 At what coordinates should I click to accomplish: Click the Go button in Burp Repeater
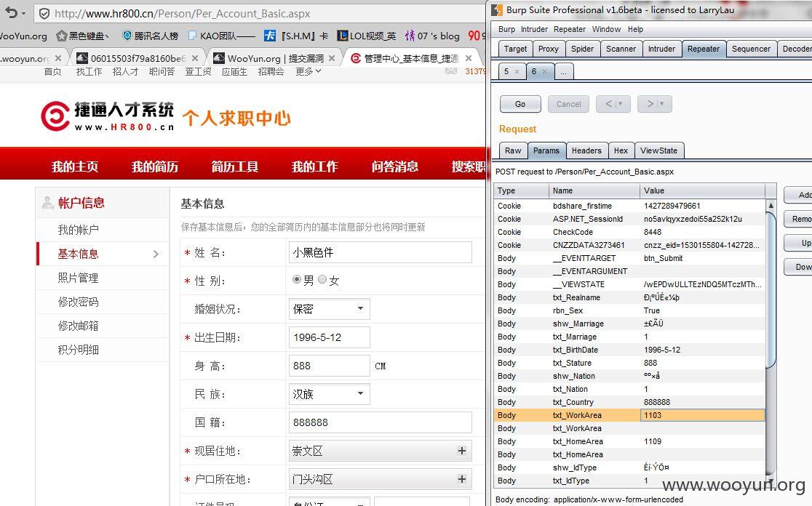tap(520, 104)
